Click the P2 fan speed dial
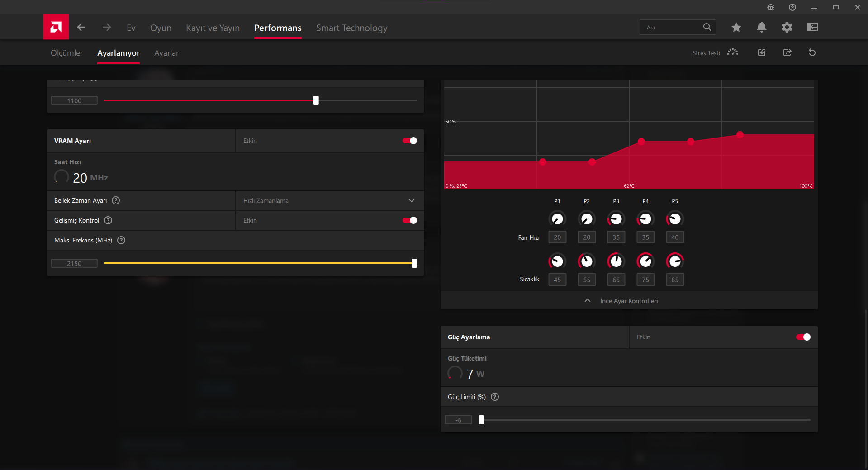The image size is (868, 470). 587,219
